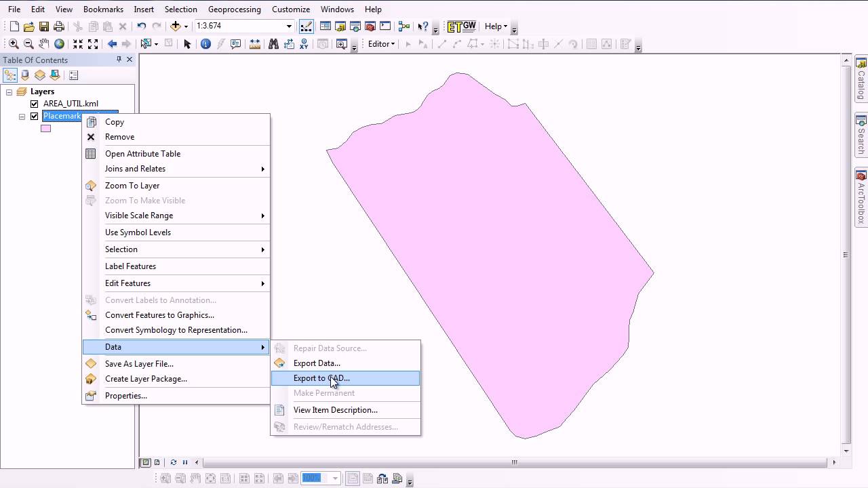Switch to Layout View button
The image size is (868, 488).
157,462
